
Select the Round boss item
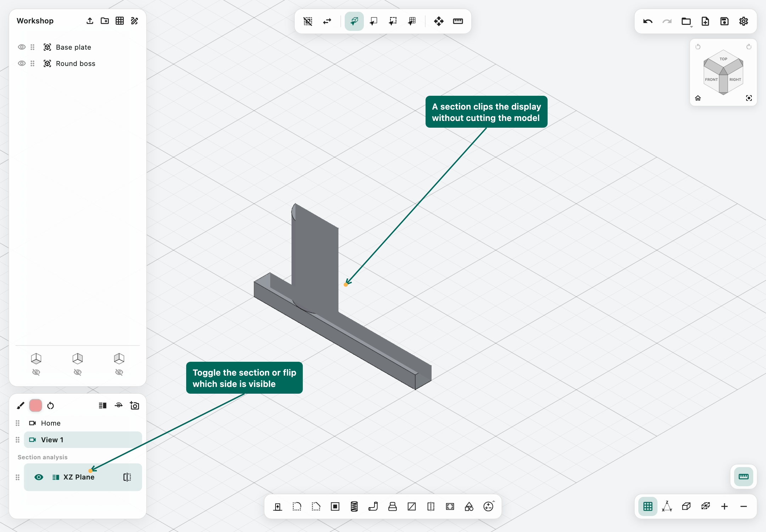tap(76, 63)
